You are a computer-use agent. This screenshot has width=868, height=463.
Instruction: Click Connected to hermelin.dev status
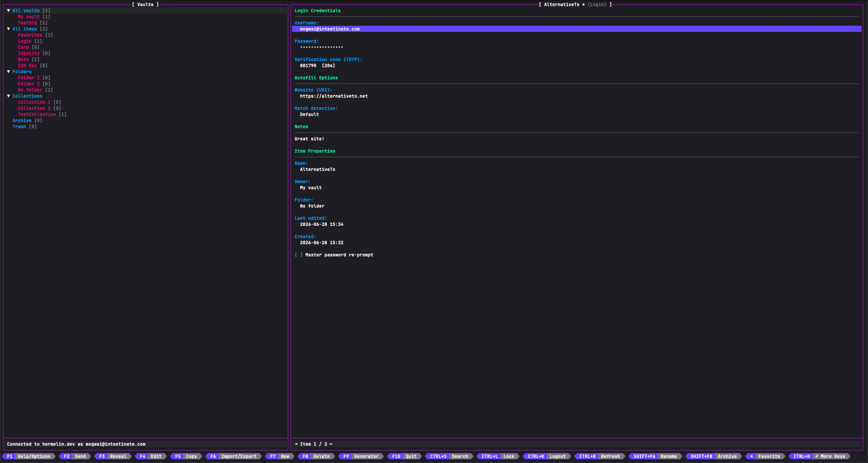[76, 444]
